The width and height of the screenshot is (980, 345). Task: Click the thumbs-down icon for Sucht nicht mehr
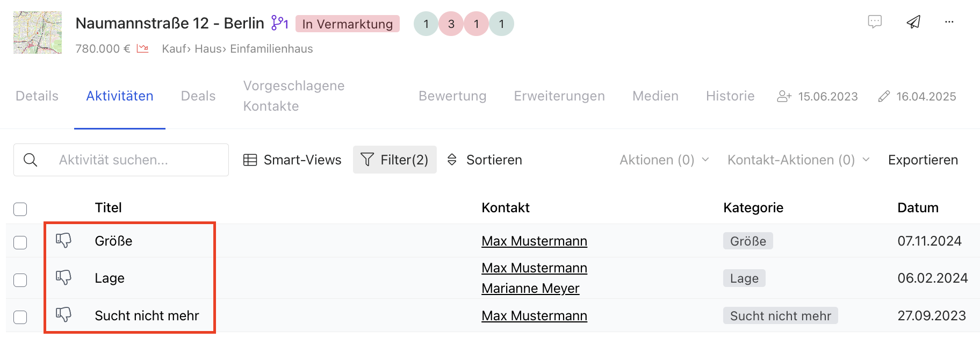click(63, 314)
